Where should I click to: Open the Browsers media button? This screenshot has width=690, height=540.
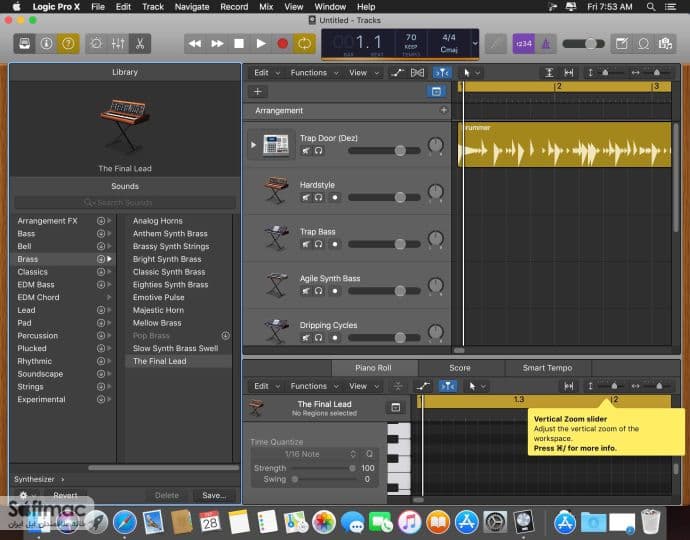665,44
